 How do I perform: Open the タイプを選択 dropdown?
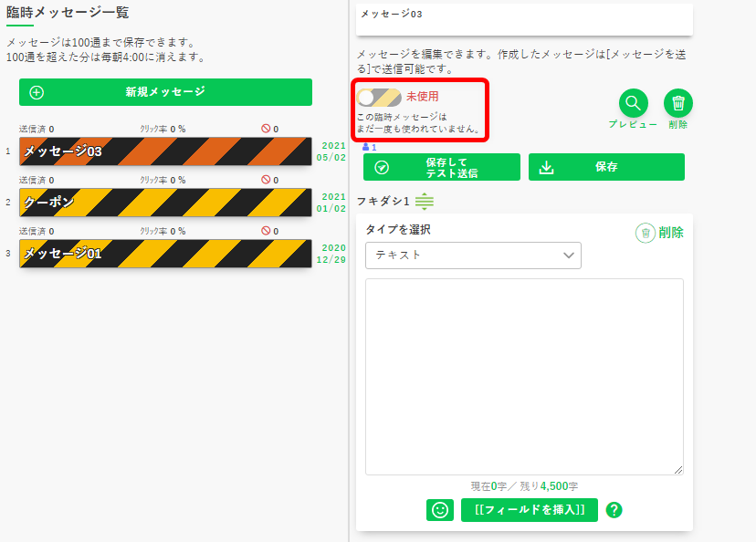pos(473,255)
